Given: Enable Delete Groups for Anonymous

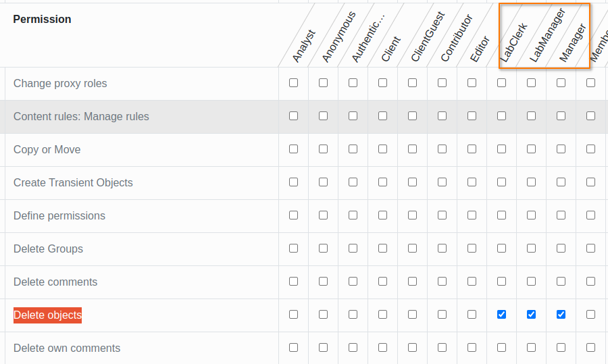Looking at the screenshot, I should coord(323,249).
